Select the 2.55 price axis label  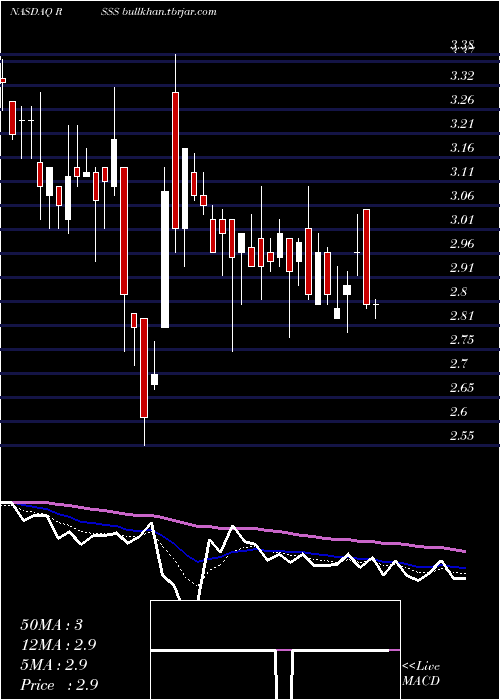[x=462, y=436]
